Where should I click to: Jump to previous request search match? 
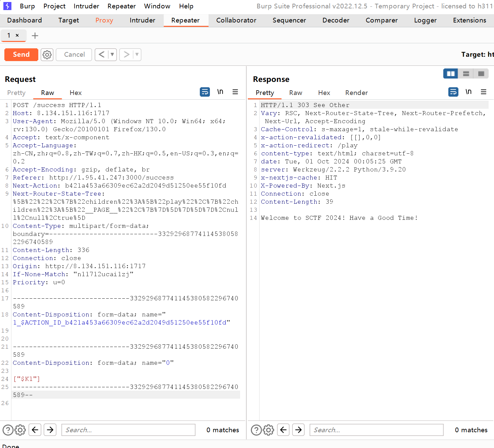click(35, 430)
